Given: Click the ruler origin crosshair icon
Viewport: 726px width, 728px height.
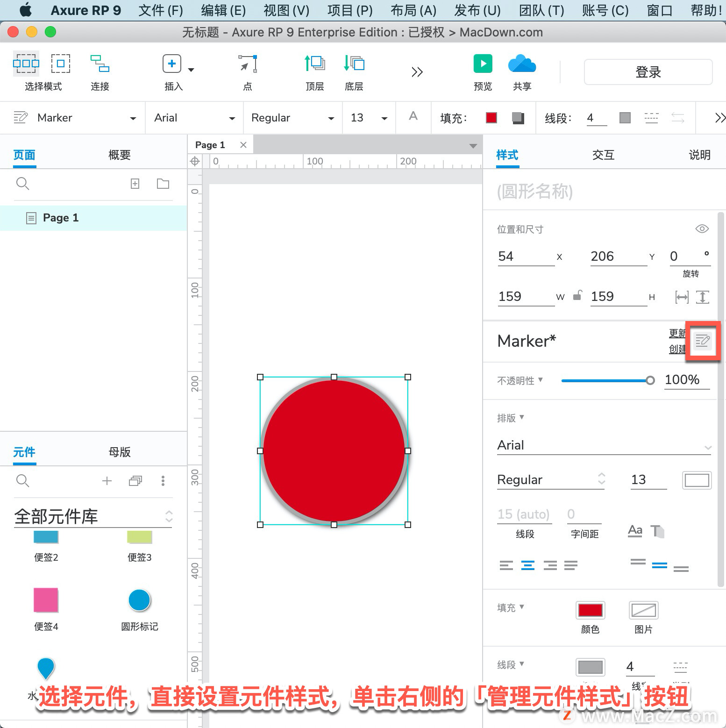Looking at the screenshot, I should [195, 161].
